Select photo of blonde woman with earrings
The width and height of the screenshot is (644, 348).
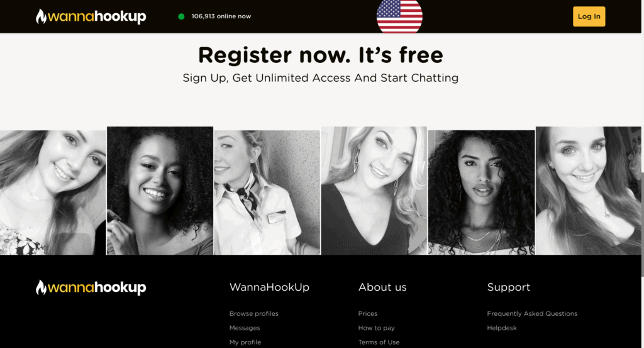point(374,191)
